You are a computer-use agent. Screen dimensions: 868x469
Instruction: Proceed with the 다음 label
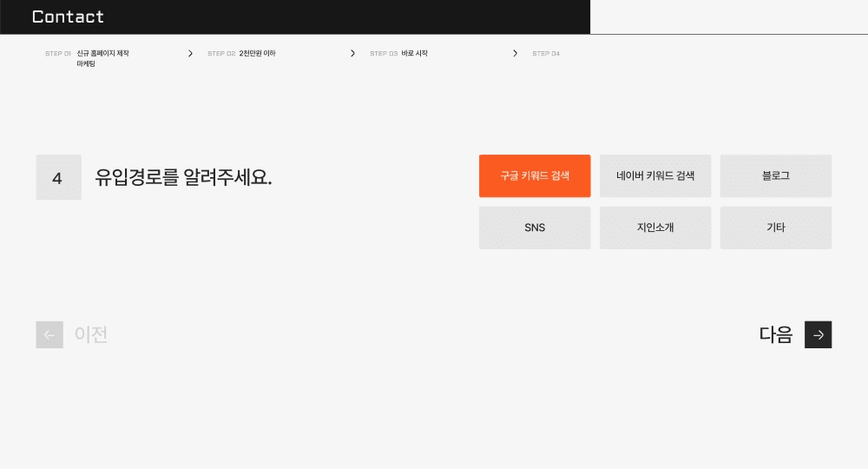[775, 334]
